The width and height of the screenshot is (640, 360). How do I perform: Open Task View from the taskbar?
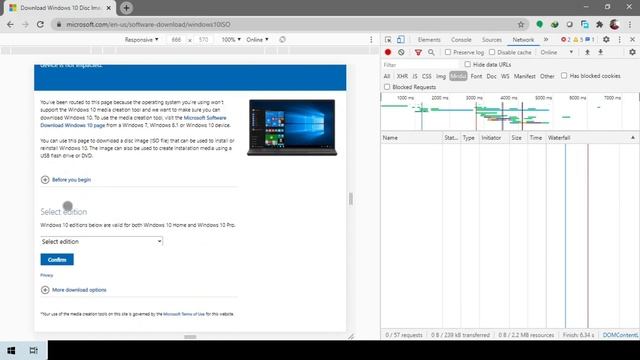34,350
